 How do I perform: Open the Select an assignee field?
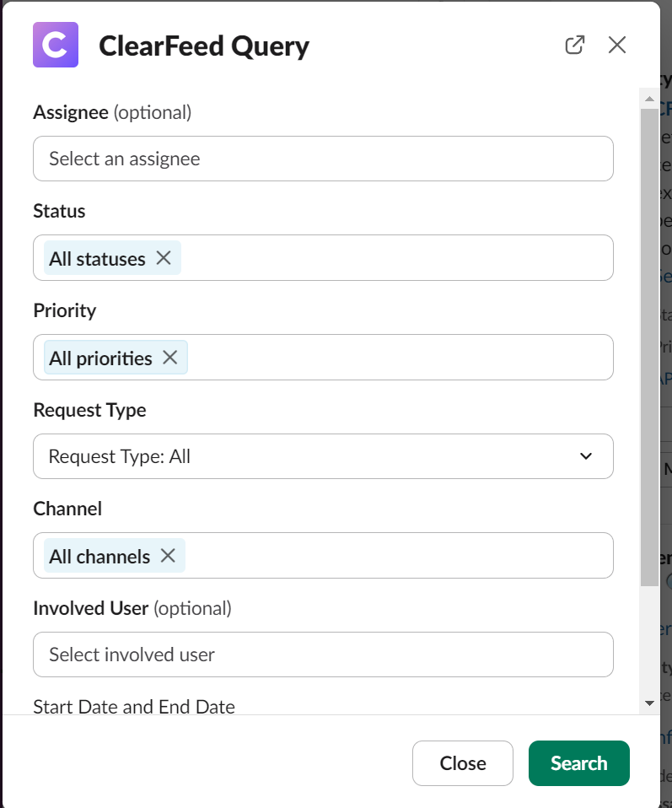pos(323,159)
